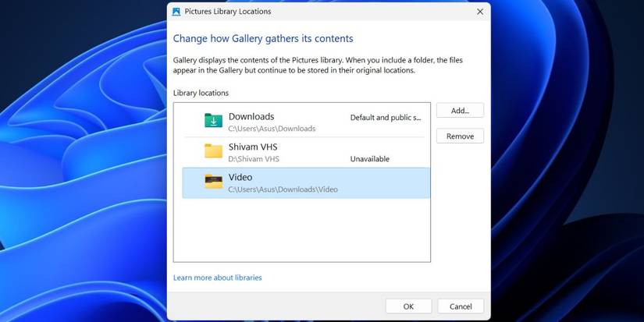Open the Learn more about libraries link

coord(217,278)
